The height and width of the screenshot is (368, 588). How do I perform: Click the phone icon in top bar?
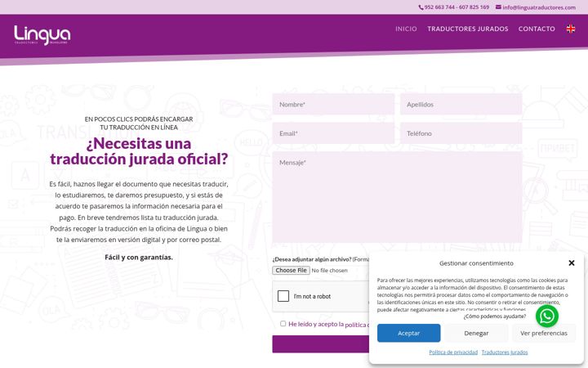click(421, 7)
